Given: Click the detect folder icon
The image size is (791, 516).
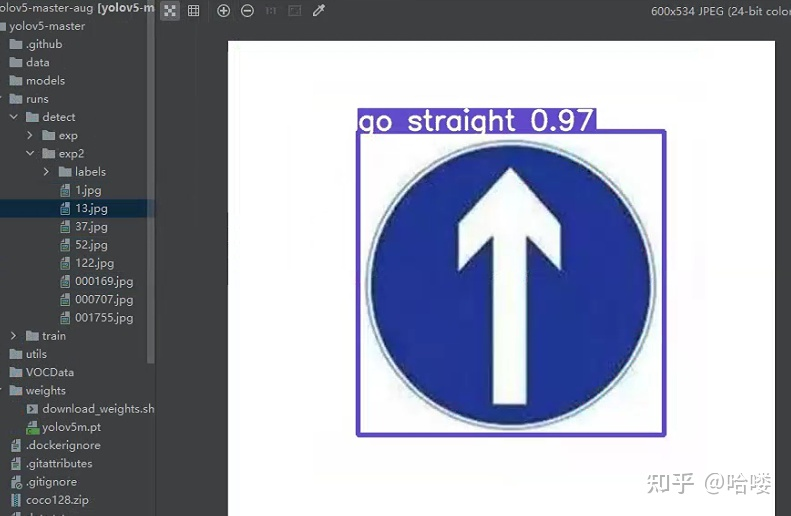Looking at the screenshot, I should [32, 117].
